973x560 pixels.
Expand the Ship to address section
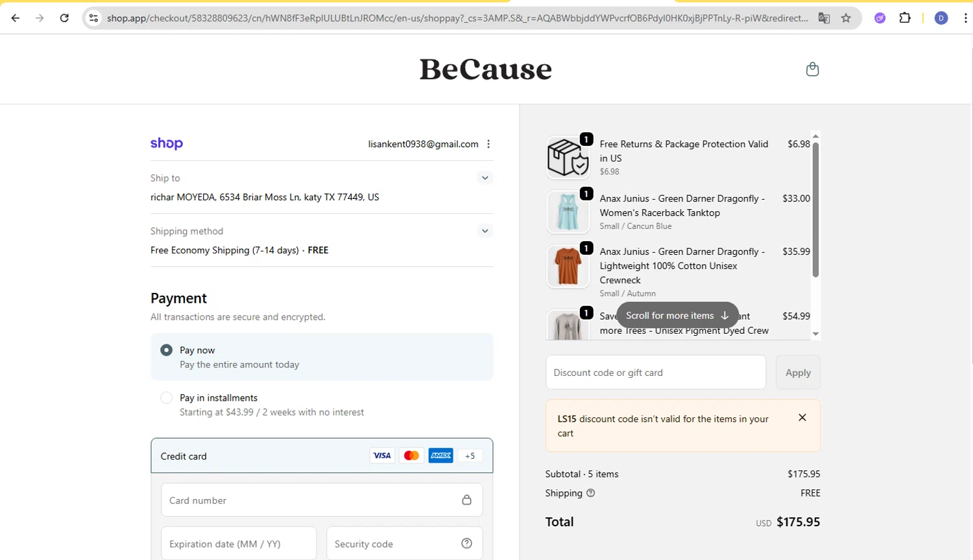tap(485, 178)
